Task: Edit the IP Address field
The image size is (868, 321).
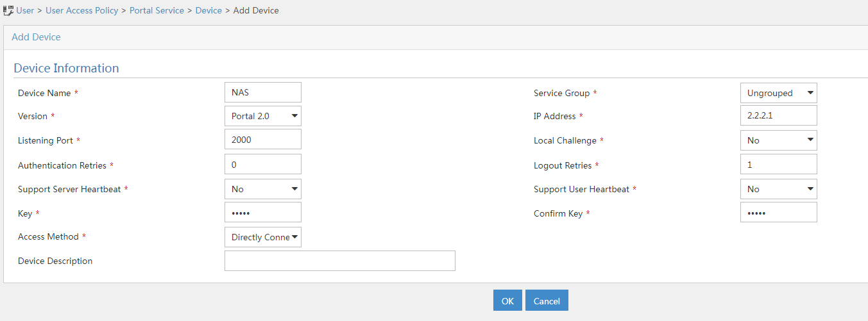Action: coord(779,116)
